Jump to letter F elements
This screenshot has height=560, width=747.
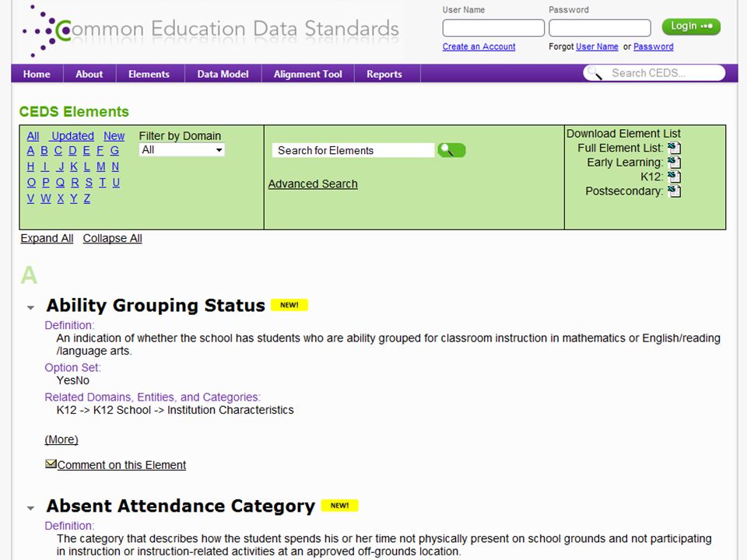[x=100, y=151]
